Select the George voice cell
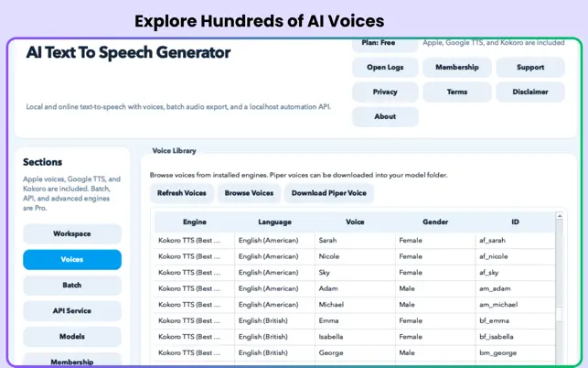The height and width of the screenshot is (368, 588). point(355,353)
